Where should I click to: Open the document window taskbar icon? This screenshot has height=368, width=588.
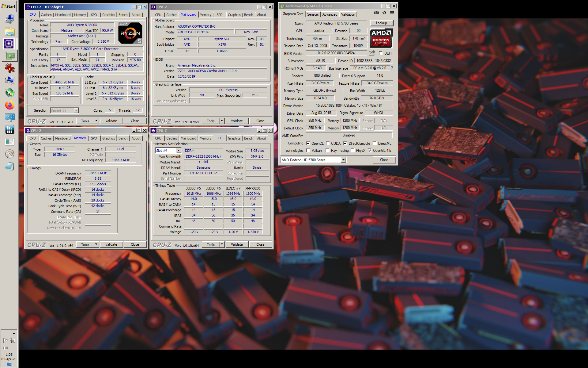9,142
